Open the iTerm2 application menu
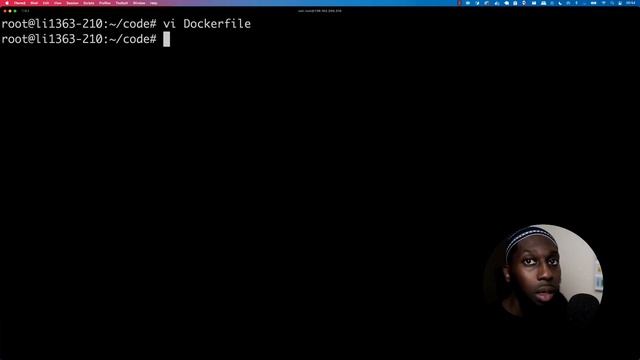 20,3
